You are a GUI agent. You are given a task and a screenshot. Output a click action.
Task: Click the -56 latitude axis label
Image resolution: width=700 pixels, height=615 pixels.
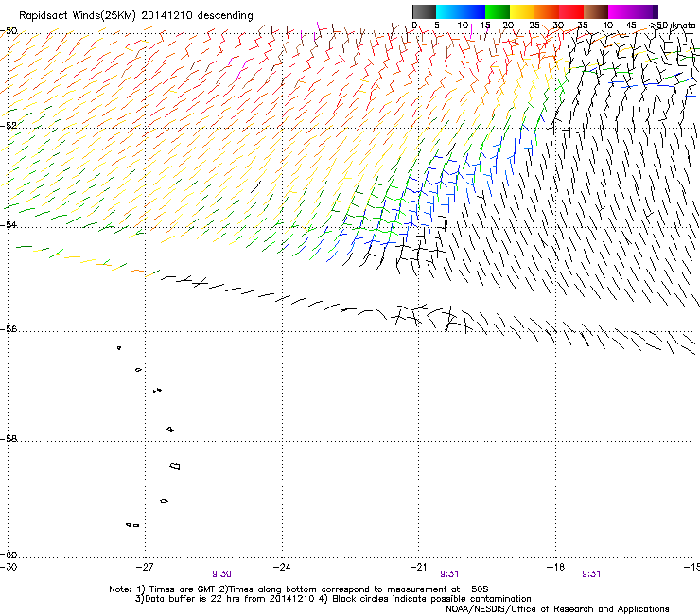(9, 329)
